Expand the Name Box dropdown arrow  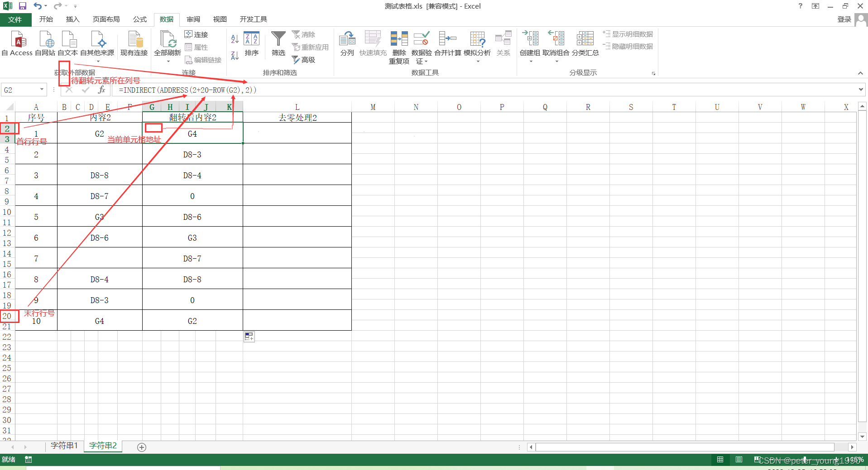[x=42, y=90]
